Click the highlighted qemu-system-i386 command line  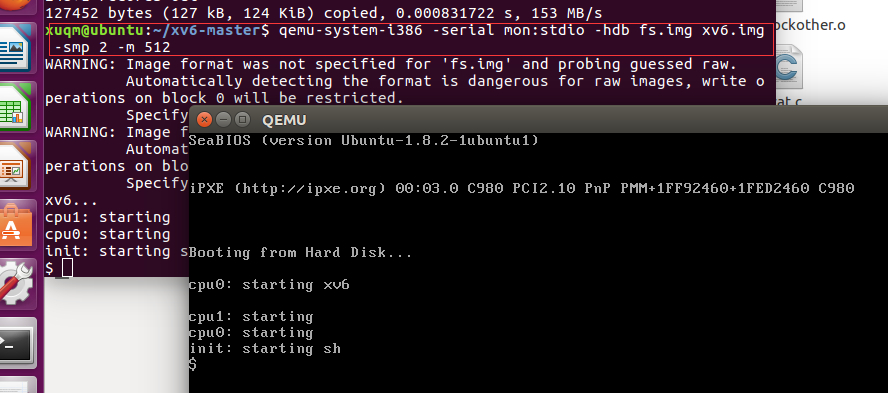click(412, 39)
